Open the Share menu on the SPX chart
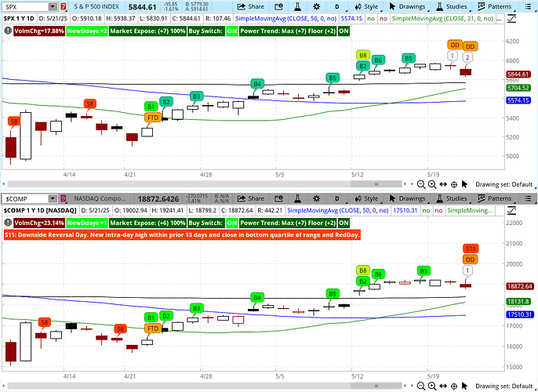This screenshot has width=538, height=392. [x=251, y=6]
